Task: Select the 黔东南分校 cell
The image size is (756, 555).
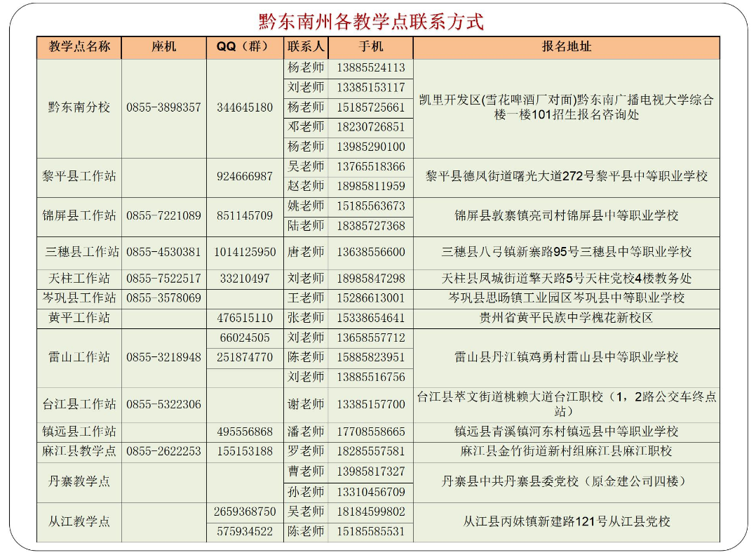Action: click(79, 107)
